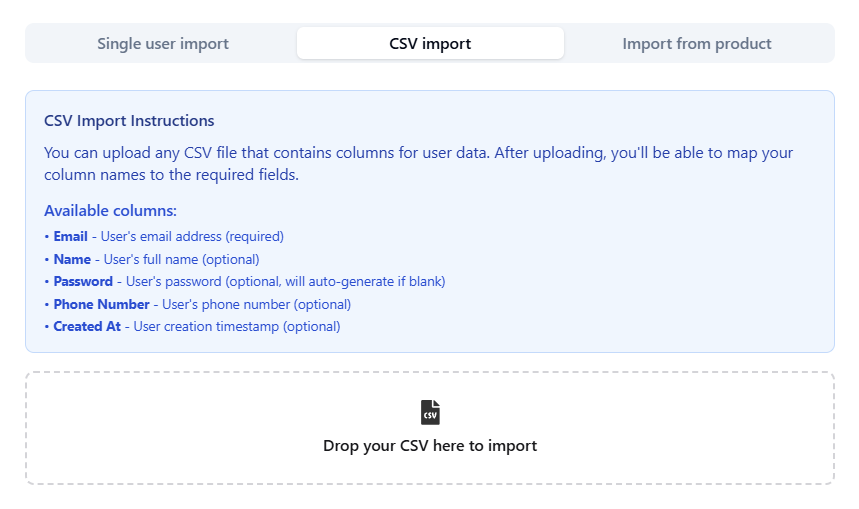
Task: Click the 'Drop your CSV here to import' text
Action: pyautogui.click(x=430, y=446)
